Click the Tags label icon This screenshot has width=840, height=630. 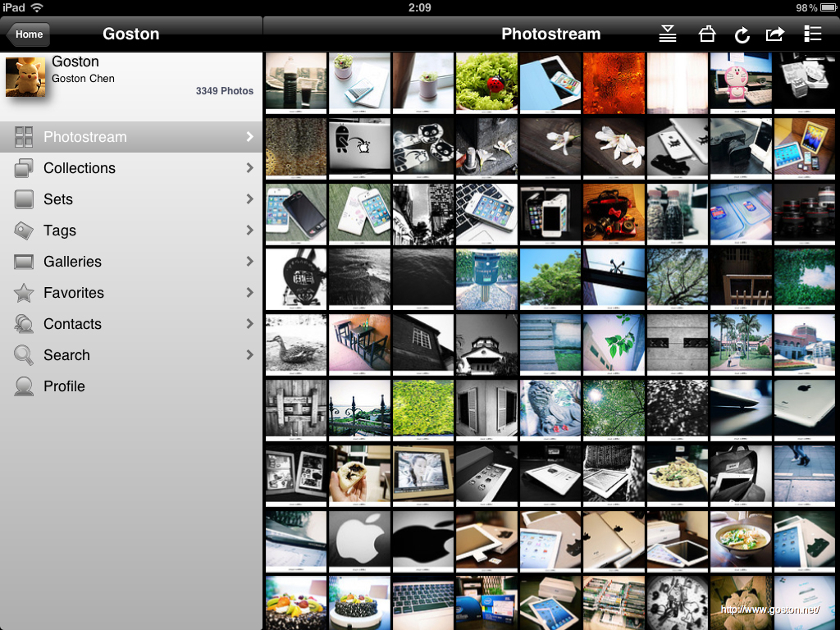[x=24, y=231]
